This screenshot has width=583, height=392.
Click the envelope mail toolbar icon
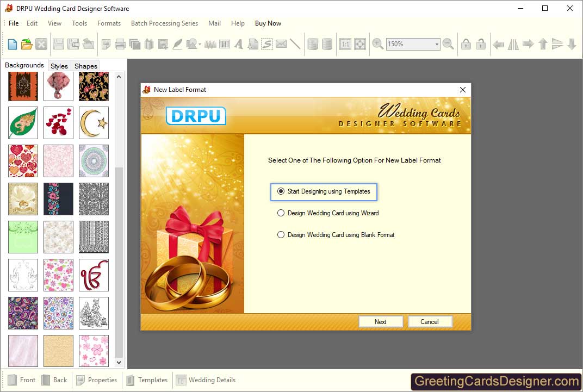[x=281, y=44]
